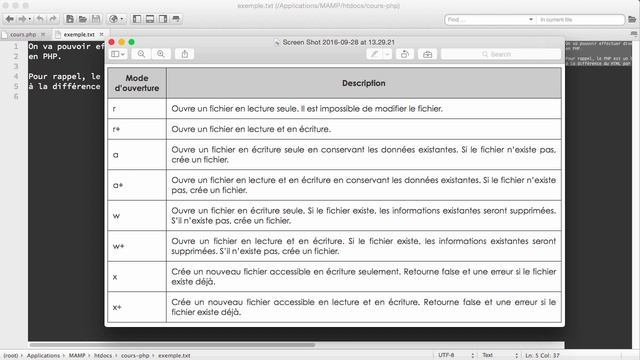Preview in browser via globe icon

pyautogui.click(x=114, y=19)
